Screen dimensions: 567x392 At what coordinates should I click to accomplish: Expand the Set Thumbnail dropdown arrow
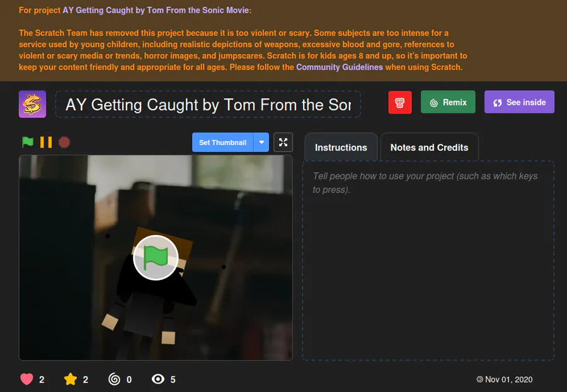(x=261, y=142)
